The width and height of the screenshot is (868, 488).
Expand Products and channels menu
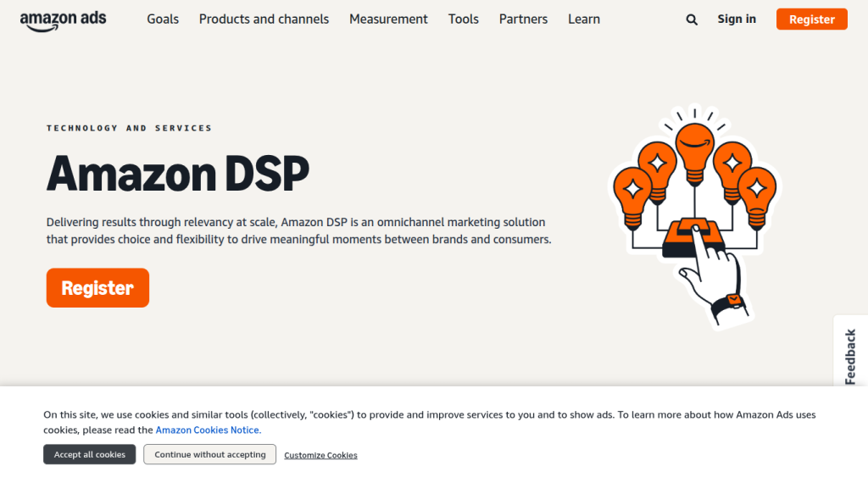(x=264, y=19)
